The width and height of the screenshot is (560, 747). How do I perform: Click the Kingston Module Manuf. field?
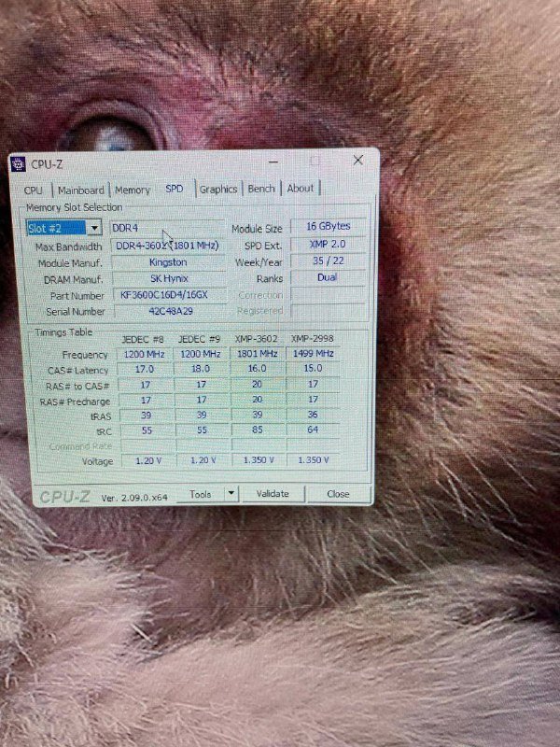pyautogui.click(x=168, y=262)
